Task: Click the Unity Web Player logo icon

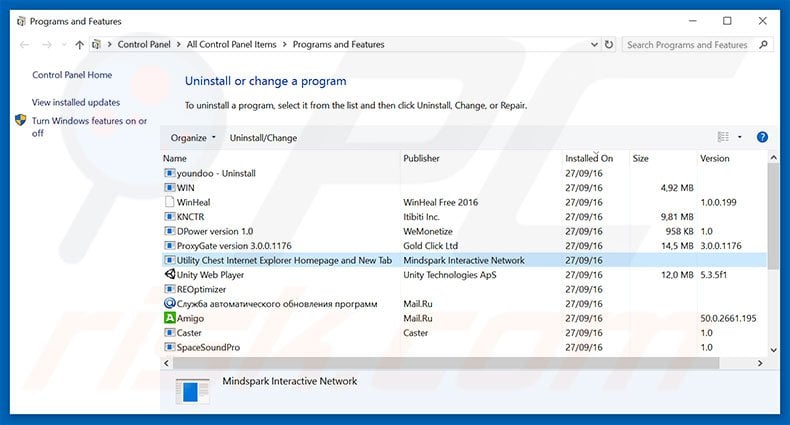Action: click(x=170, y=274)
